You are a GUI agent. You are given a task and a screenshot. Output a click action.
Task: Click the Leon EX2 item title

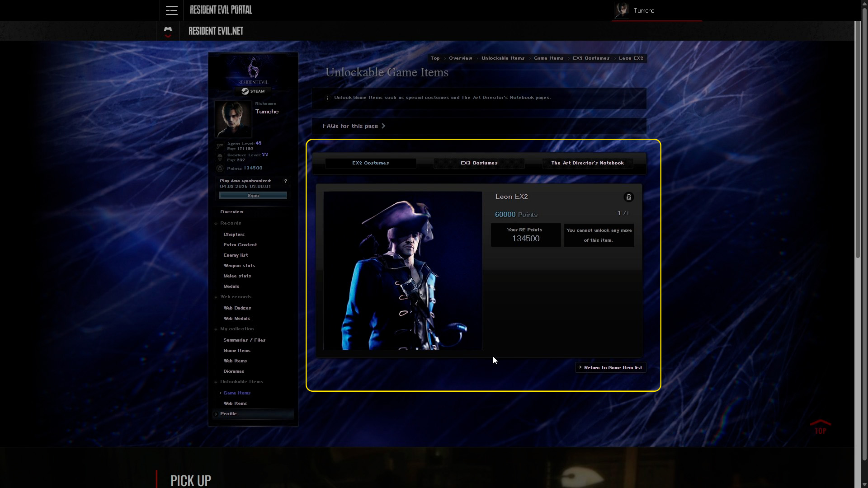(511, 197)
